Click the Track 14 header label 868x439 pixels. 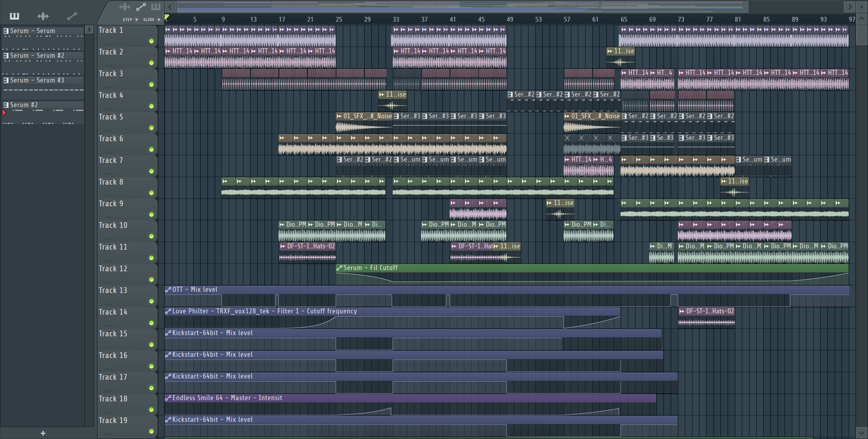point(113,312)
